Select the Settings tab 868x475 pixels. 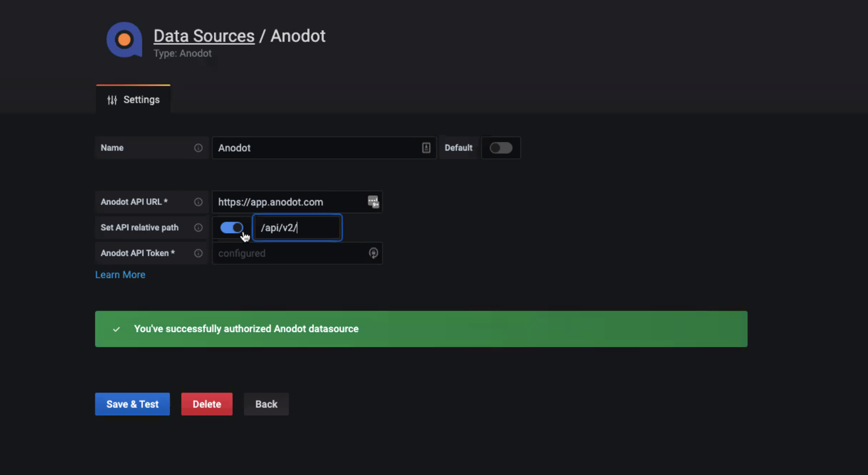click(133, 100)
